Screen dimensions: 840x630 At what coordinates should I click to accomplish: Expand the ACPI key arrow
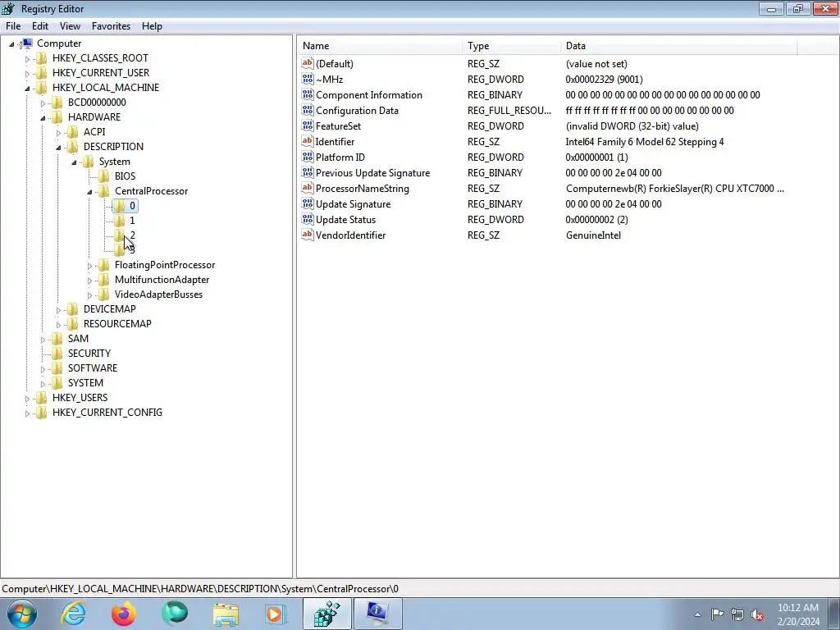point(58,132)
